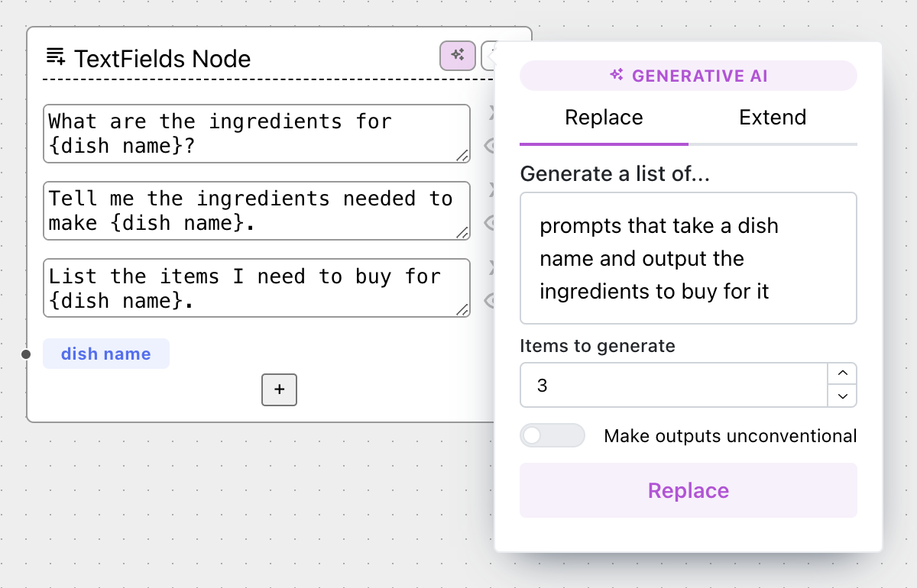Select the Replace tab
The height and width of the screenshot is (588, 917).
coord(604,118)
